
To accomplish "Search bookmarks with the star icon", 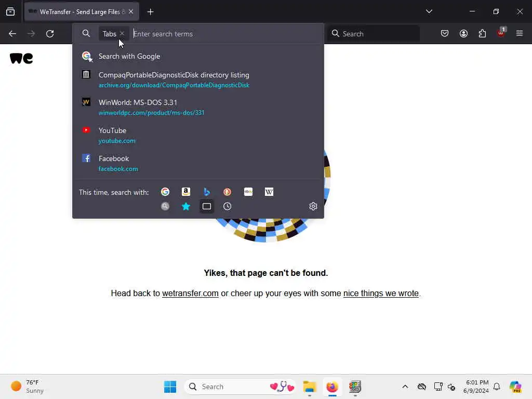I will [186, 206].
